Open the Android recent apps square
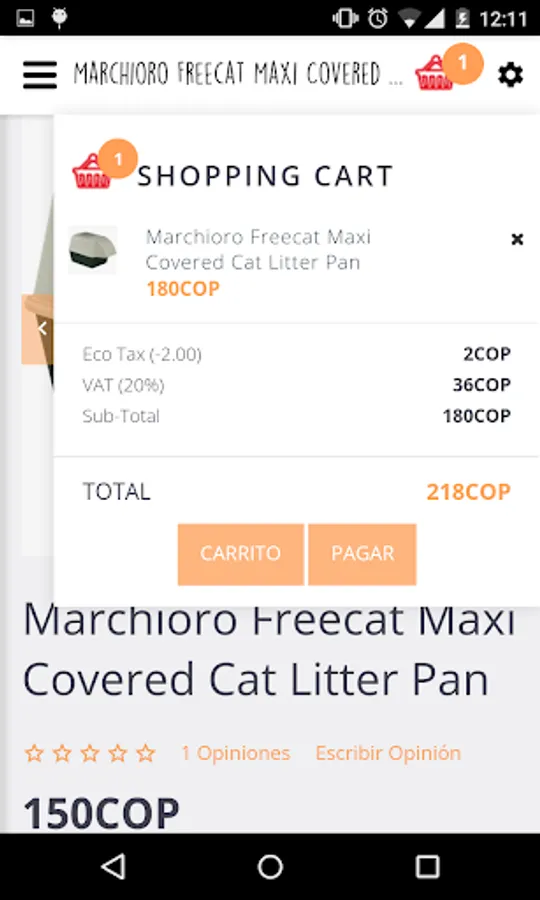 pos(428,866)
